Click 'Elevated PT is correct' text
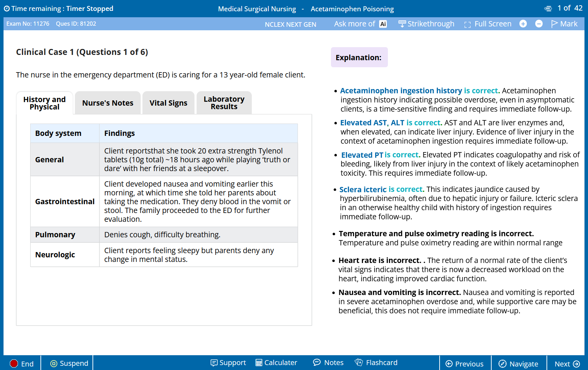 381,155
